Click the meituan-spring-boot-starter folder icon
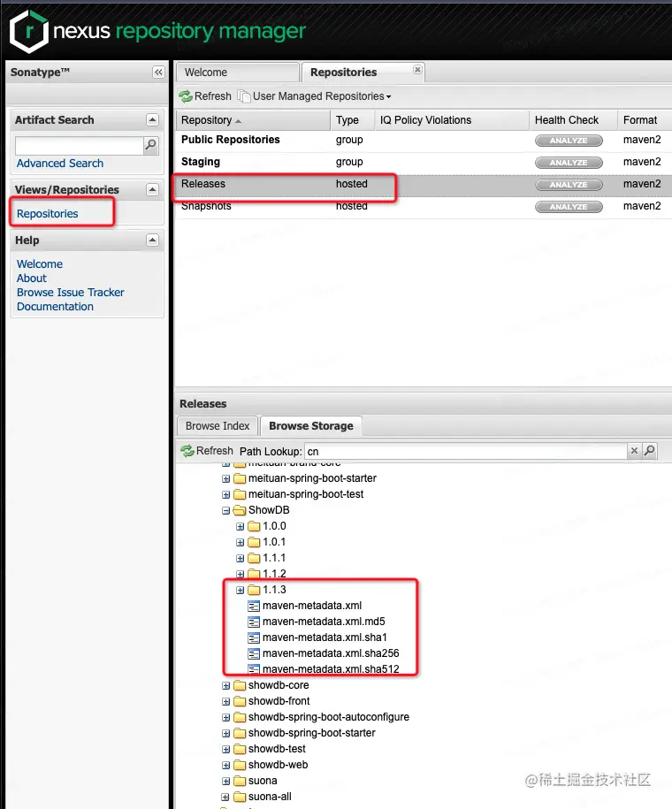The height and width of the screenshot is (809, 672). tap(240, 479)
